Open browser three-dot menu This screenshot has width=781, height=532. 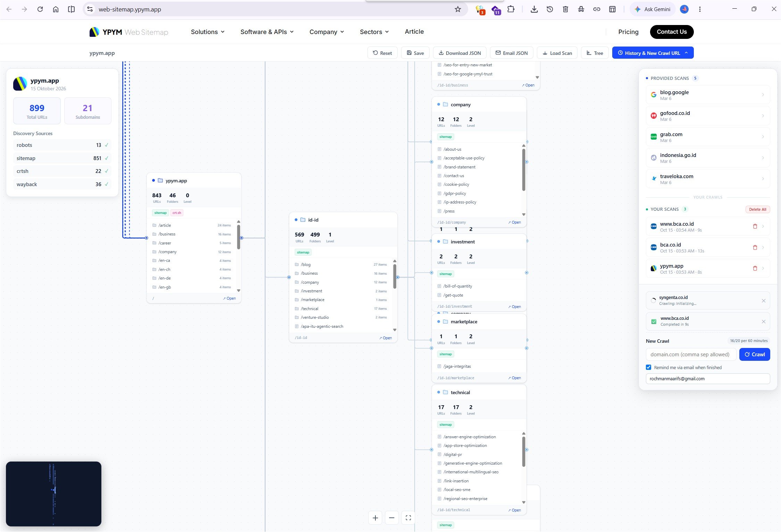point(700,9)
